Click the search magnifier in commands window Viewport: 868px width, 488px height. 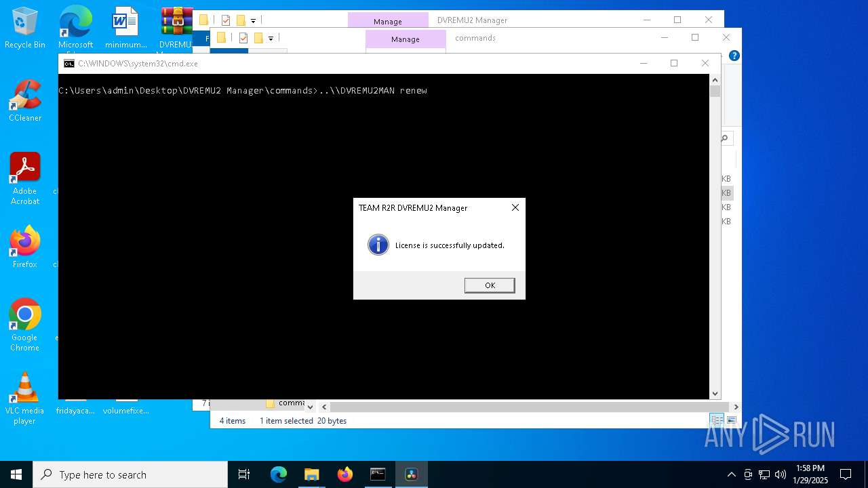pyautogui.click(x=725, y=138)
